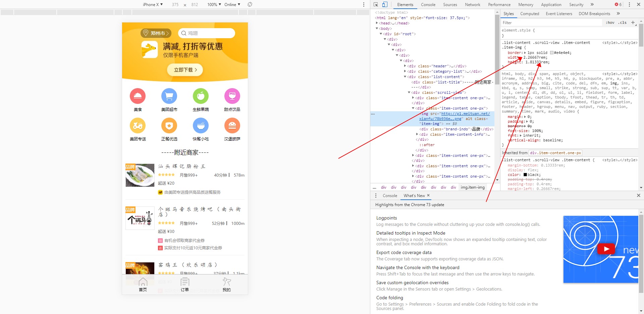Show more Styles sidebar tabs chevron

tap(618, 14)
